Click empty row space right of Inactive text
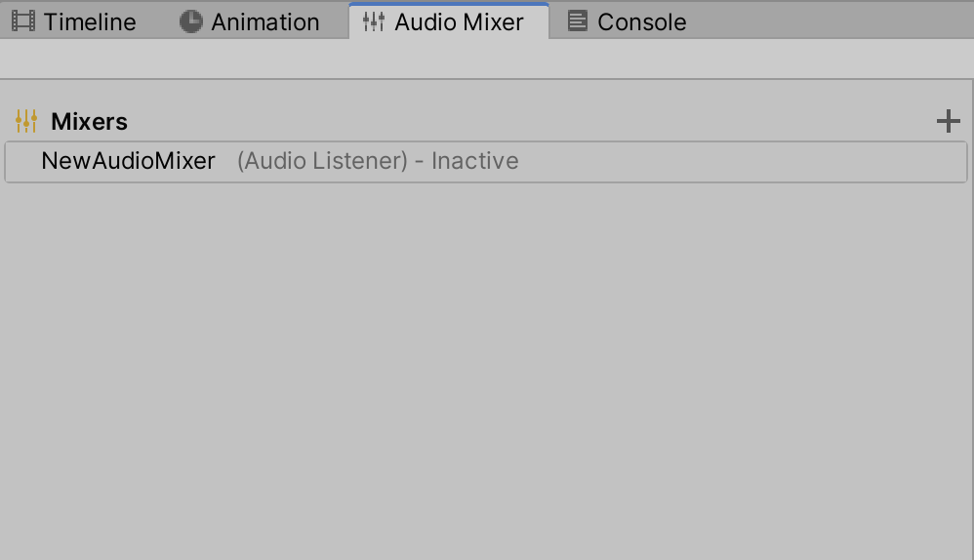The image size is (974, 560). click(742, 161)
